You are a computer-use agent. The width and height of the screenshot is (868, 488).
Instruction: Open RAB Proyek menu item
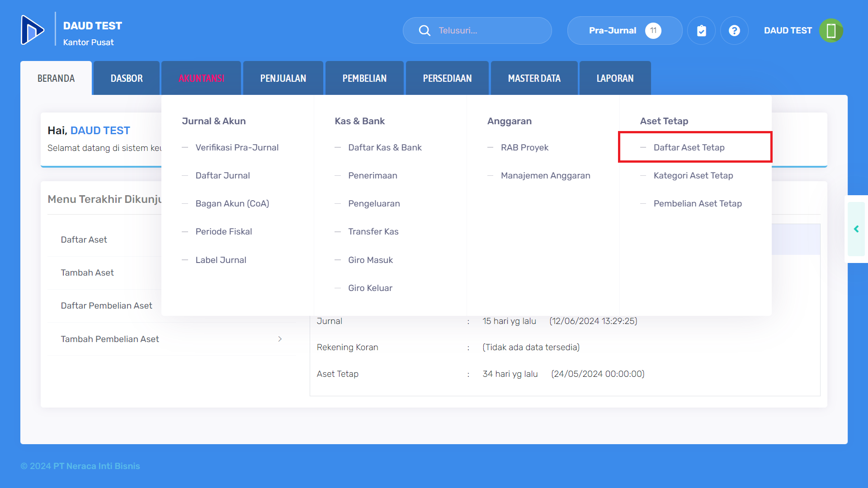pyautogui.click(x=524, y=147)
